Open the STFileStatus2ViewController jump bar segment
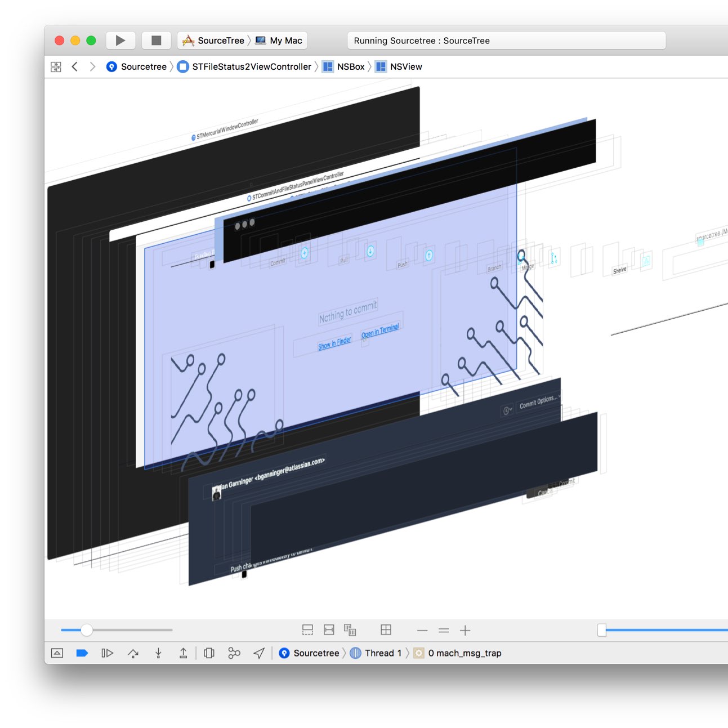 click(x=244, y=66)
